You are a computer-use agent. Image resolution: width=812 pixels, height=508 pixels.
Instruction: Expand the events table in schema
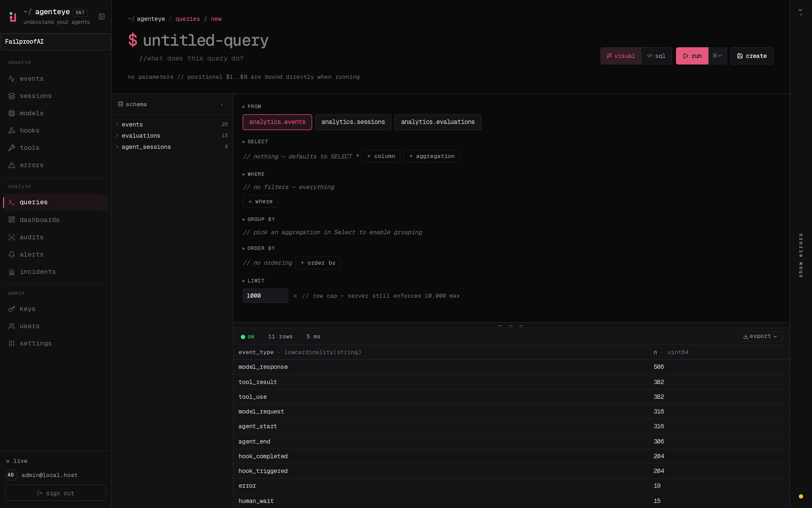[172, 124]
